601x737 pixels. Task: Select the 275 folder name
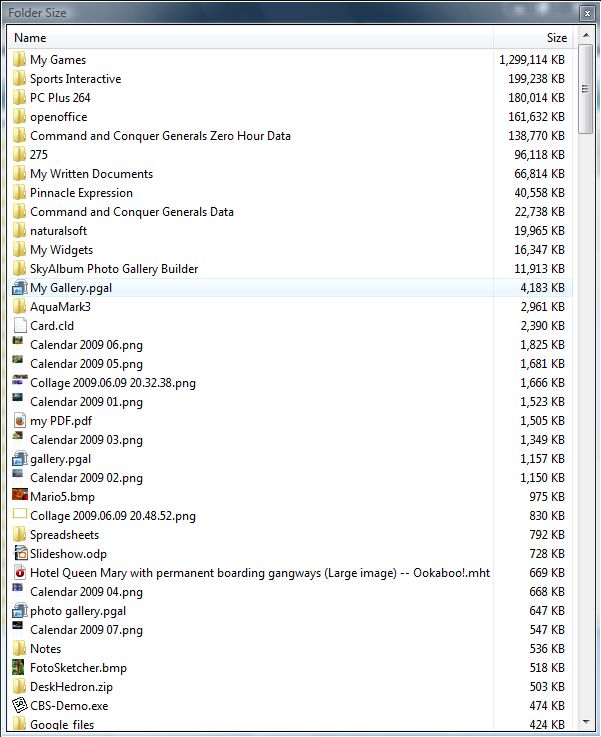pyautogui.click(x=39, y=155)
